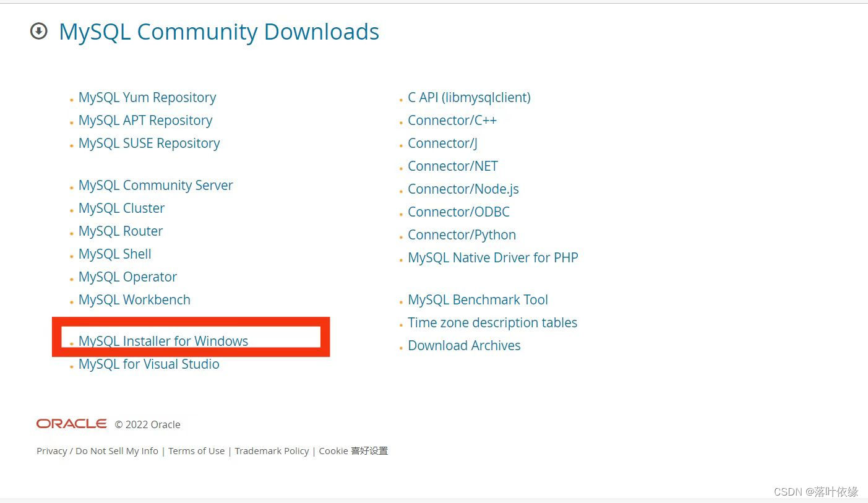Go to MySQL Community Server downloads
Viewport: 868px width, 503px height.
coord(156,186)
